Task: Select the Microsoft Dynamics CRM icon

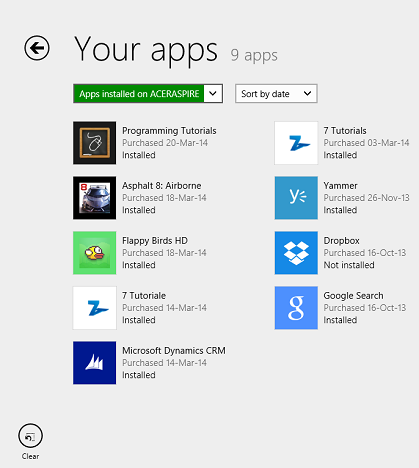Action: tap(95, 363)
